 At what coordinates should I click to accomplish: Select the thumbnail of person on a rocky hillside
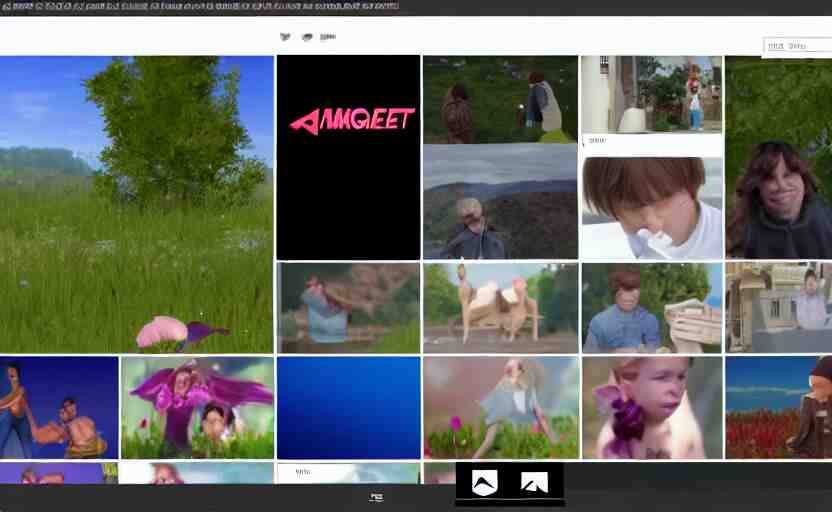pos(500,203)
